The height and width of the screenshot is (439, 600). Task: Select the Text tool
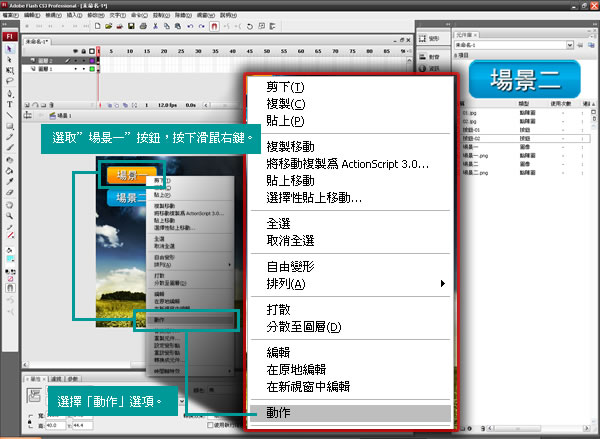(x=10, y=104)
